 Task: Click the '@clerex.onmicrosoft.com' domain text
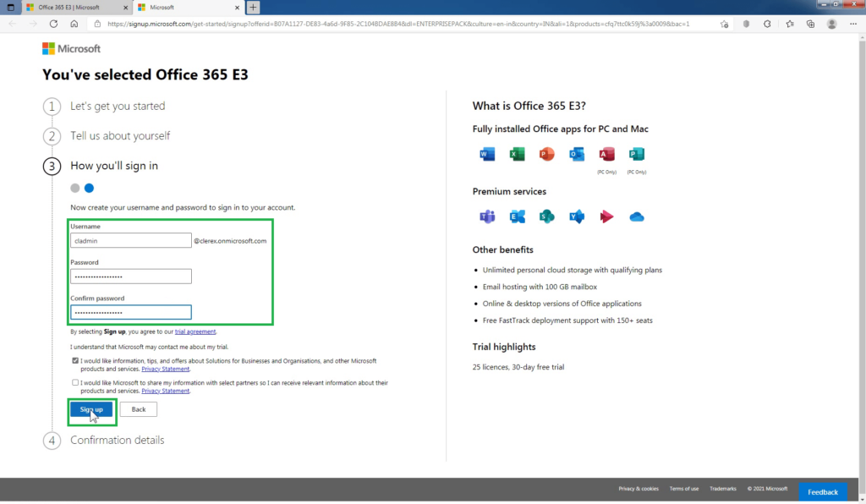pyautogui.click(x=230, y=241)
